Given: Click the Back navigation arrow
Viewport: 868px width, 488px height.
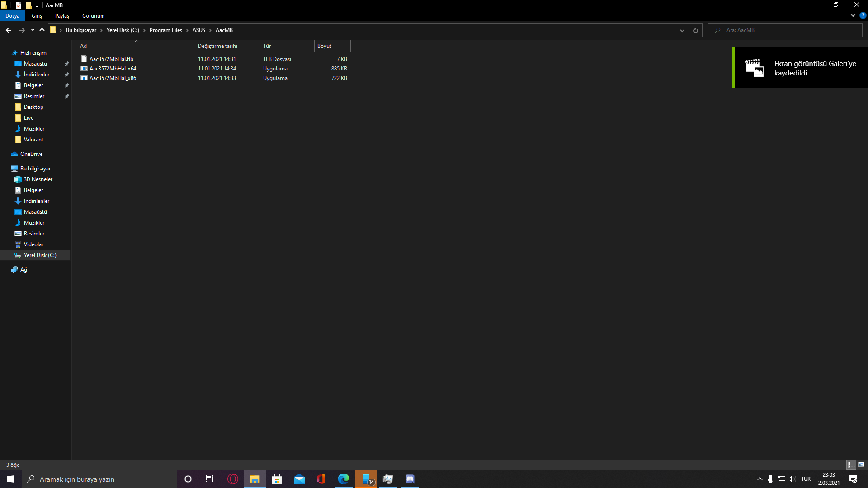Looking at the screenshot, I should pos(9,30).
